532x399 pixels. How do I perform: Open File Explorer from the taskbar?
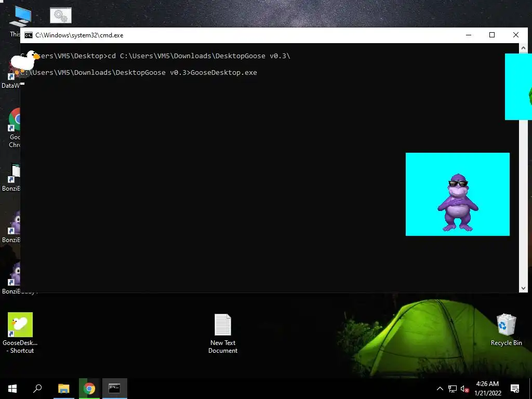pyautogui.click(x=63, y=389)
